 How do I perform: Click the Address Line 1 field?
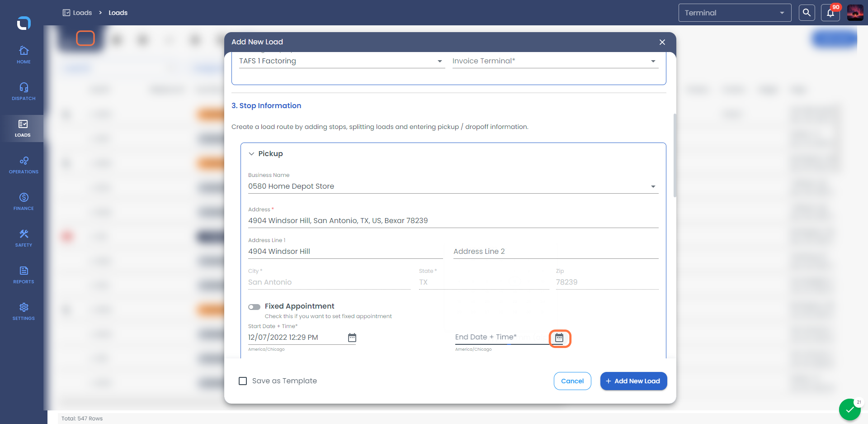(x=345, y=252)
